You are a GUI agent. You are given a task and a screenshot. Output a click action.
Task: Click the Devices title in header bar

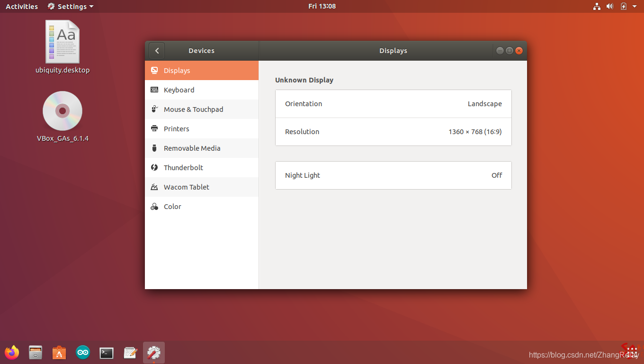click(x=201, y=51)
